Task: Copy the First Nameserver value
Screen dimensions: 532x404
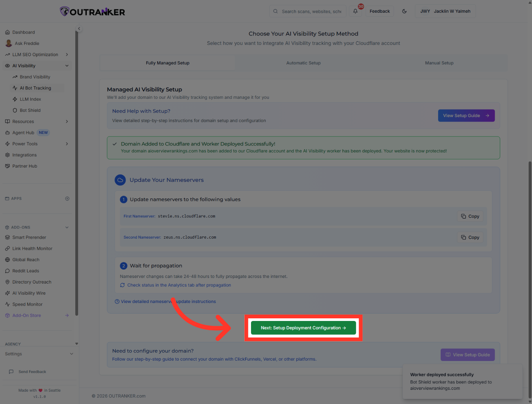Action: (470, 217)
